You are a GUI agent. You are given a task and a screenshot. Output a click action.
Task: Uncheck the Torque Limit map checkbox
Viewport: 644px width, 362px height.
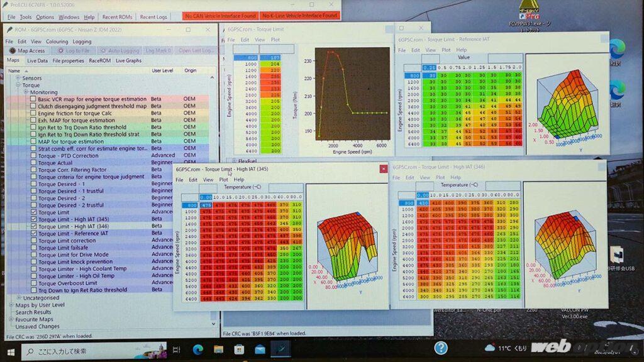pyautogui.click(x=34, y=212)
